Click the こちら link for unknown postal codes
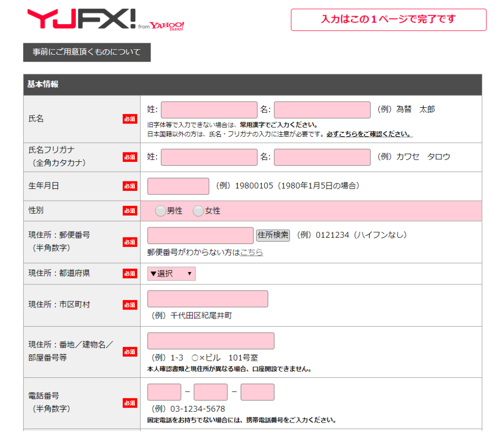The width and height of the screenshot is (504, 431). 251,252
